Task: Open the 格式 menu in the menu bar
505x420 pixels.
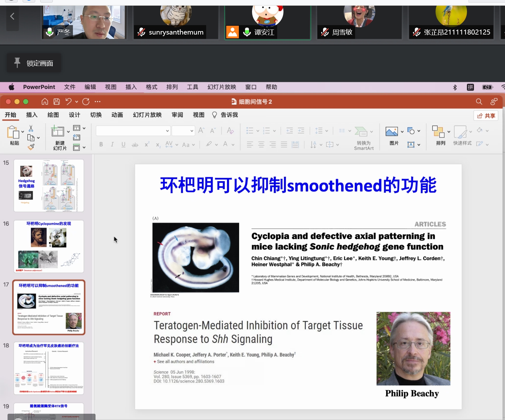Action: 151,87
